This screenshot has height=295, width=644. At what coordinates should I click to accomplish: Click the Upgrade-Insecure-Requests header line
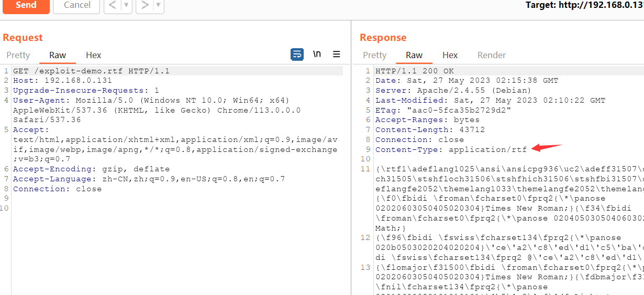86,91
